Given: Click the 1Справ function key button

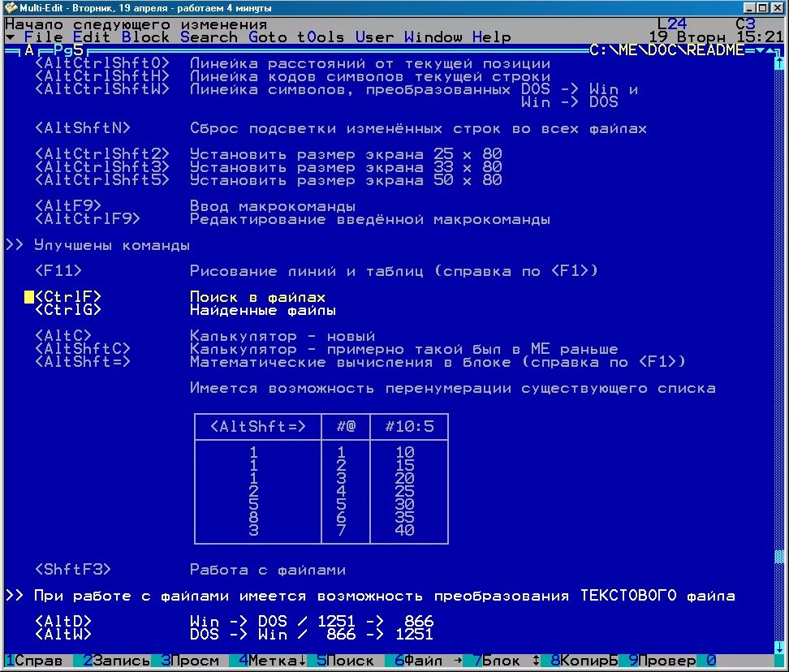Looking at the screenshot, I should 34,661.
